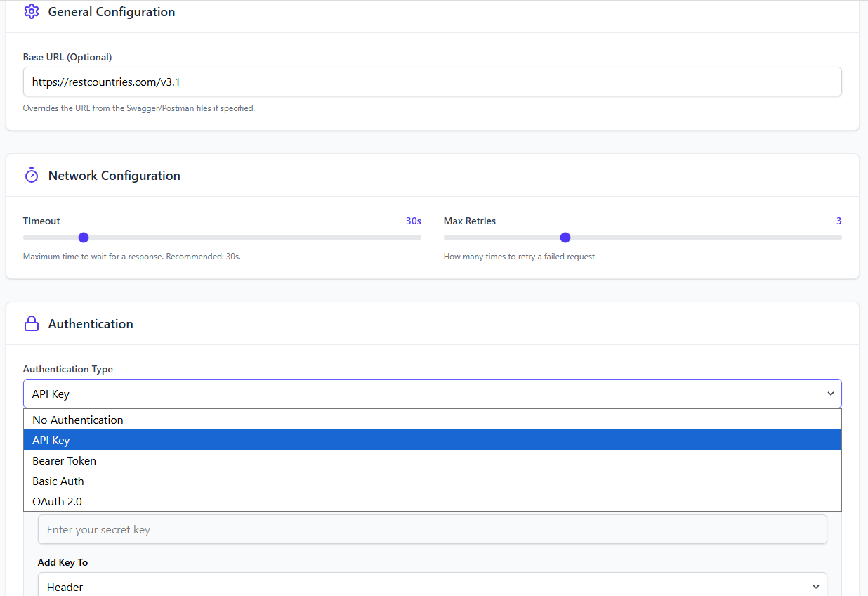The width and height of the screenshot is (868, 596).
Task: Click the Max Retries slider handle
Action: [565, 238]
